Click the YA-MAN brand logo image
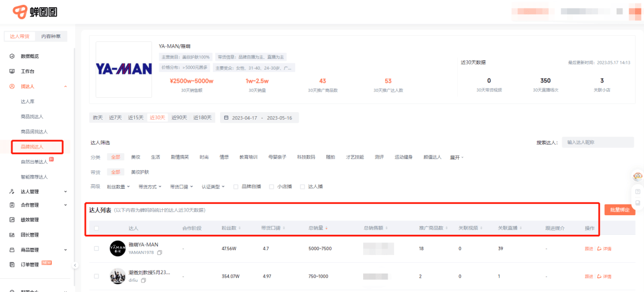 (x=123, y=69)
